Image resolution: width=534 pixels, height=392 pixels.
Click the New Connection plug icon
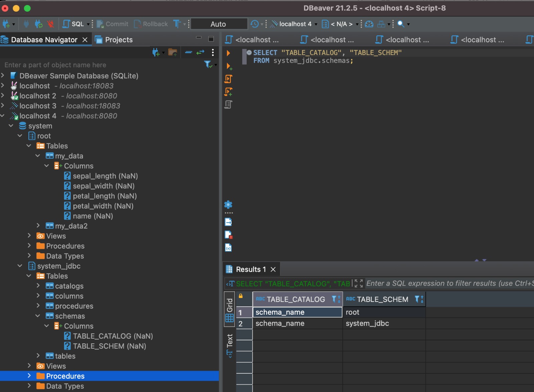6,24
